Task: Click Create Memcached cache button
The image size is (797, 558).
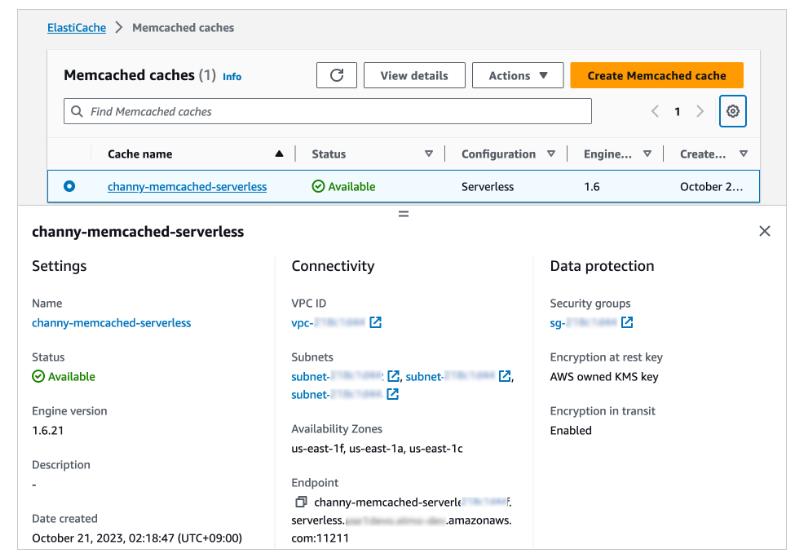Action: (x=656, y=76)
